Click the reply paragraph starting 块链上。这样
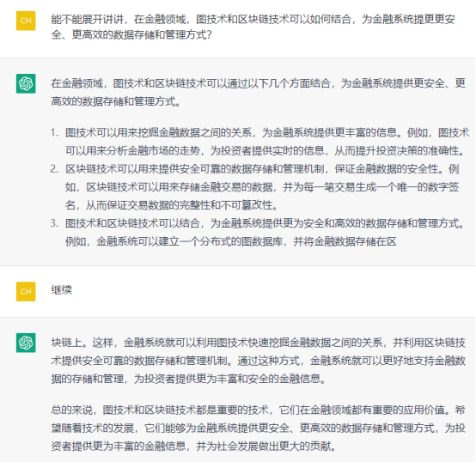 258,361
